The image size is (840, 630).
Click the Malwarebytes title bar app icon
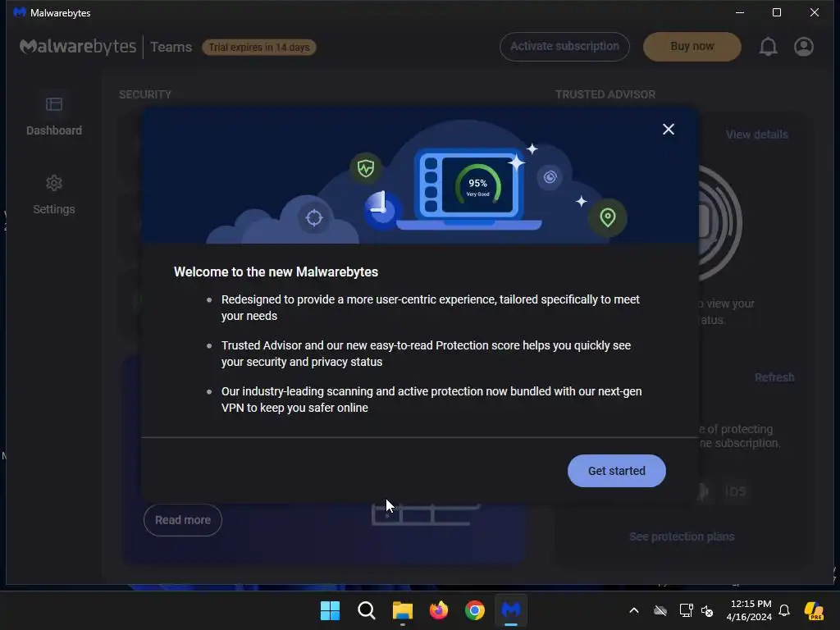(20, 12)
